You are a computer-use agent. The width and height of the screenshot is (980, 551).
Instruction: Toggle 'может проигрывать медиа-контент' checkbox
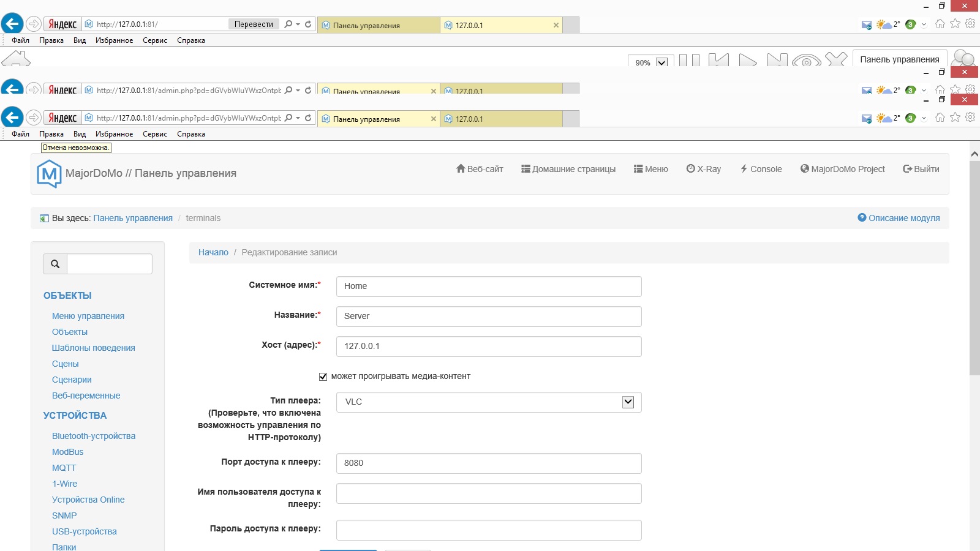pyautogui.click(x=323, y=377)
